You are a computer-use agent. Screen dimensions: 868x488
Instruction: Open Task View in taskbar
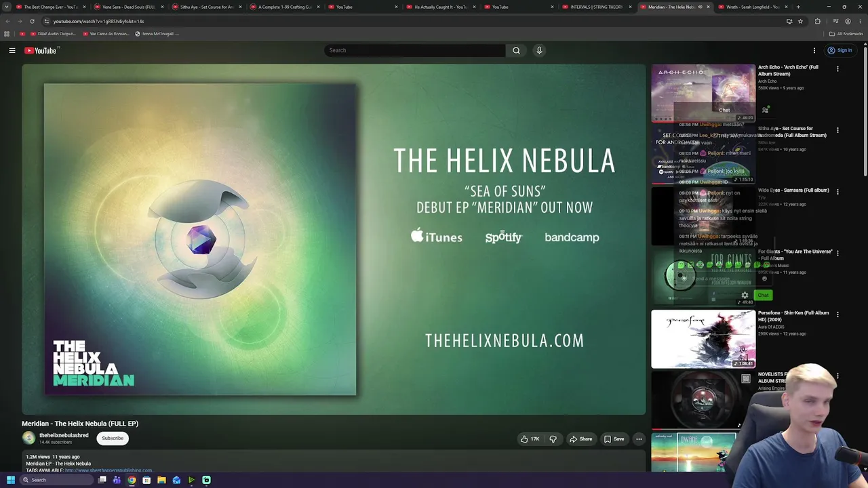(102, 480)
